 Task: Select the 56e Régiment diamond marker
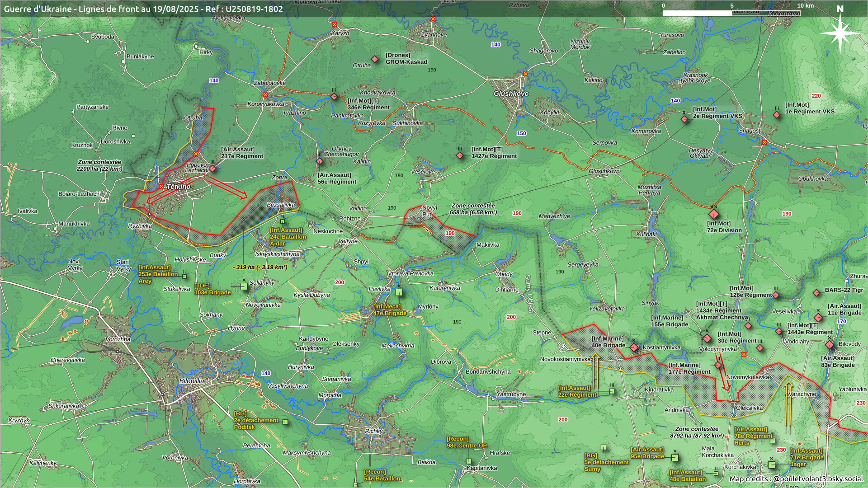point(320,161)
